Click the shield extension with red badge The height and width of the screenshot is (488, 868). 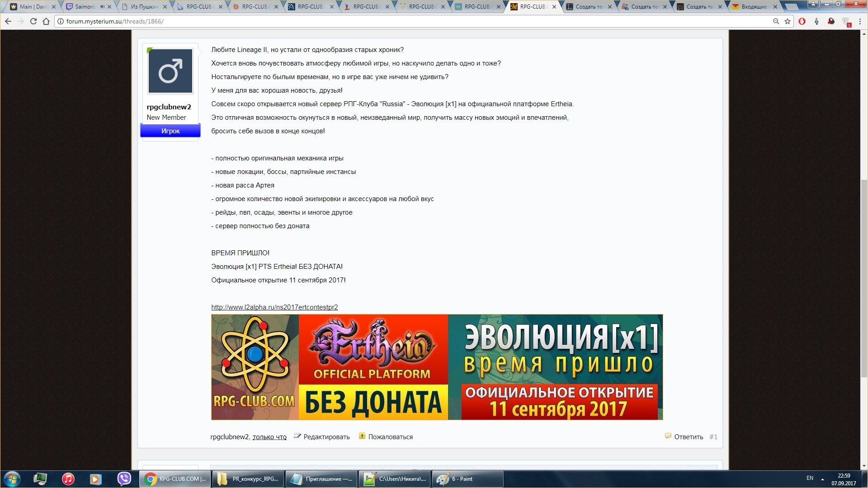pyautogui.click(x=846, y=22)
